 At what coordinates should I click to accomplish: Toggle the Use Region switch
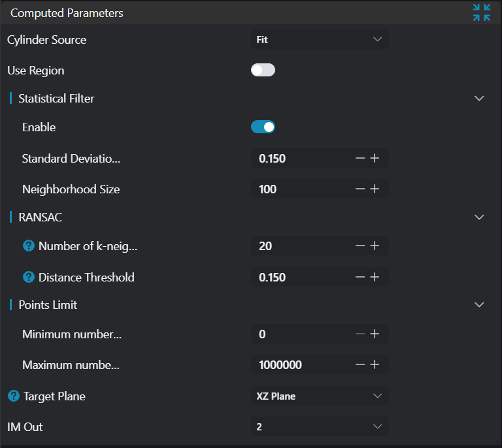(x=263, y=70)
